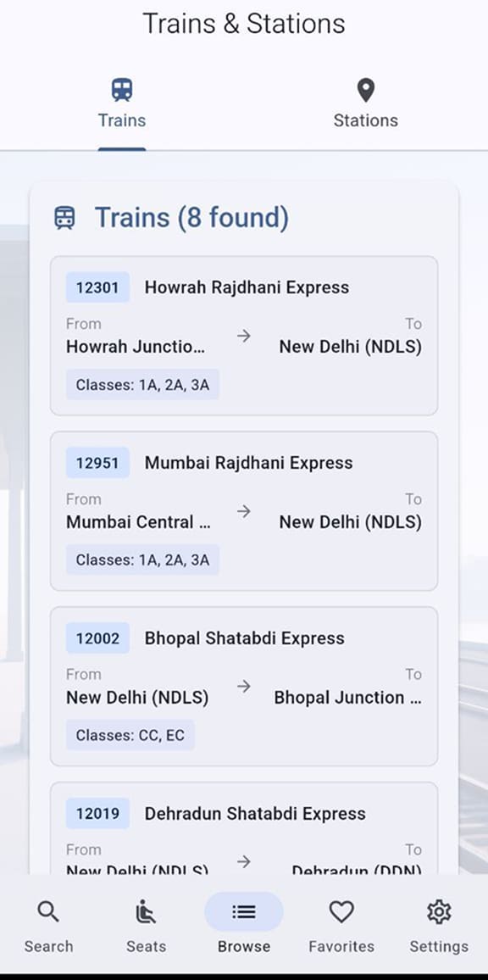Select the train icon above Trains tab
The height and width of the screenshot is (980, 488).
[x=121, y=88]
